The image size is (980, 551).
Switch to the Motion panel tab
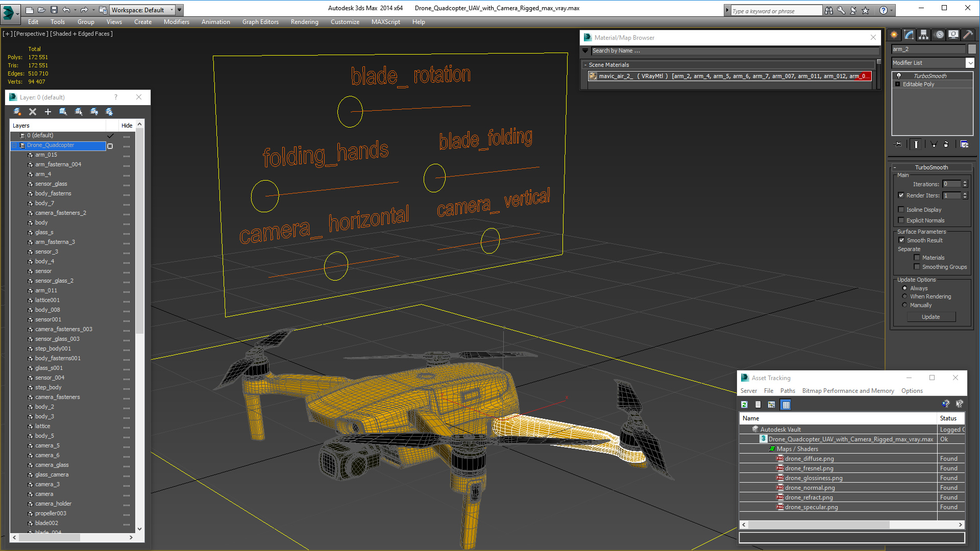[x=939, y=35]
